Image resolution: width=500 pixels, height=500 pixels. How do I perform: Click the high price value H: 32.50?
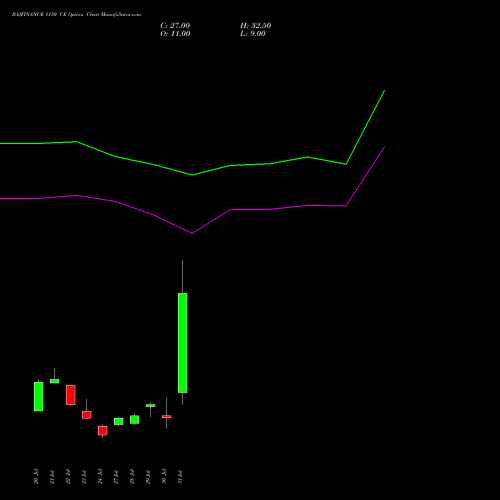point(256,26)
